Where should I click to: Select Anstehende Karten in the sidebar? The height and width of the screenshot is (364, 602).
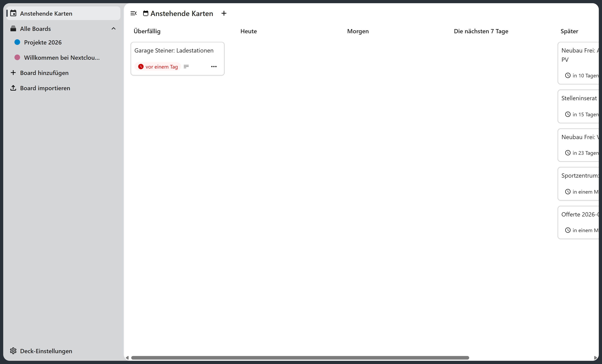[x=63, y=13]
